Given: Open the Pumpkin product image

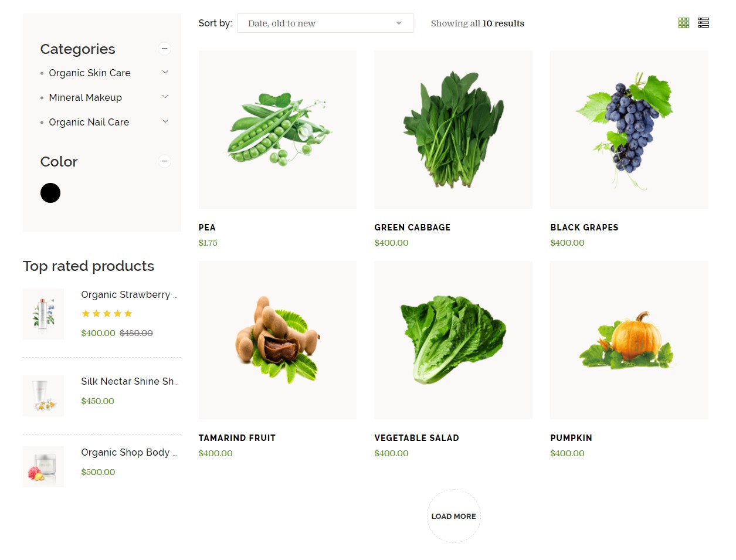Looking at the screenshot, I should pos(629,340).
